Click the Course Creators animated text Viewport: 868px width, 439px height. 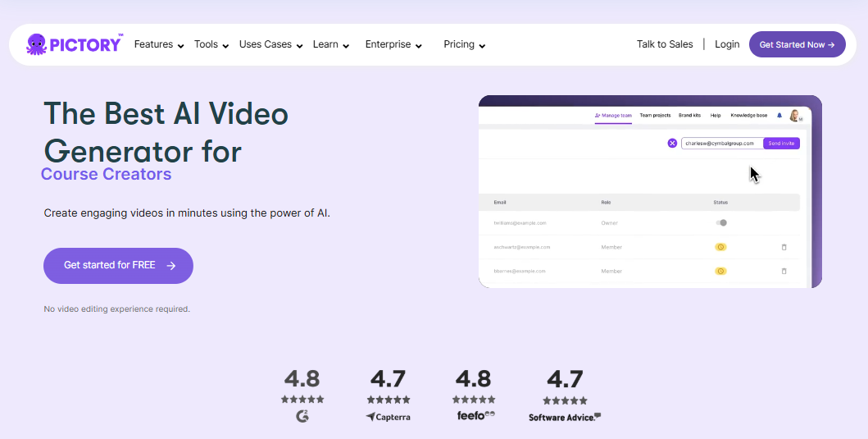tap(107, 174)
